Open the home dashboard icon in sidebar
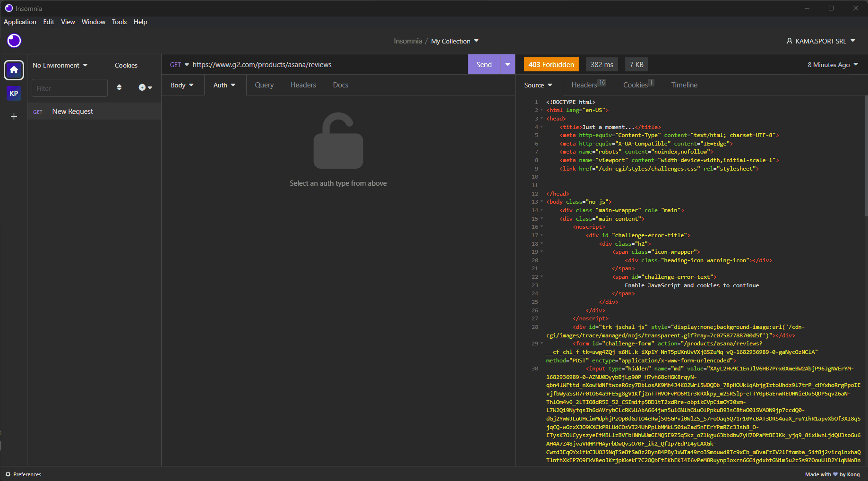The image size is (868, 481). pyautogui.click(x=14, y=70)
